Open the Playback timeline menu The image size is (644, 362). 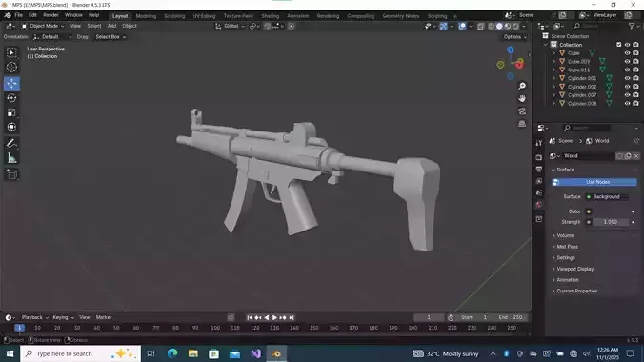tap(34, 317)
